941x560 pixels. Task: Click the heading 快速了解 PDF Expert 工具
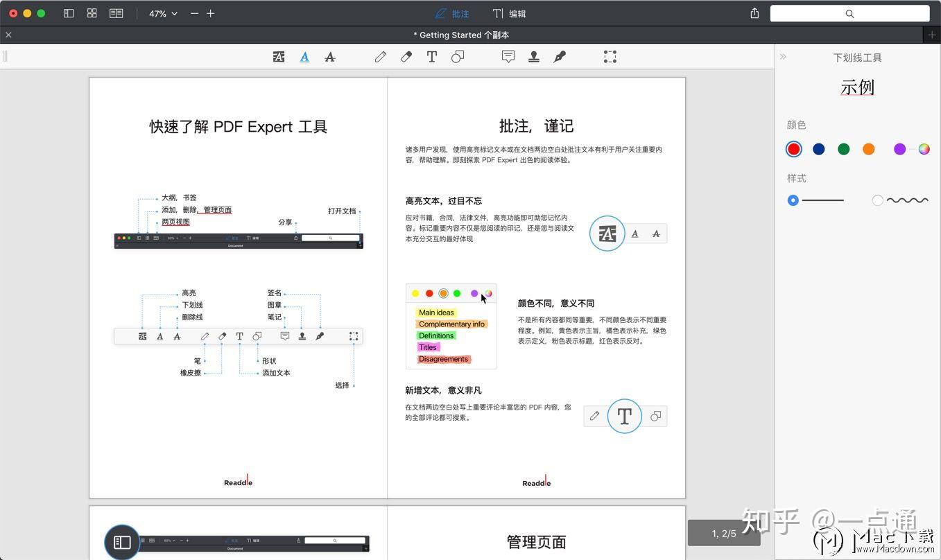239,126
